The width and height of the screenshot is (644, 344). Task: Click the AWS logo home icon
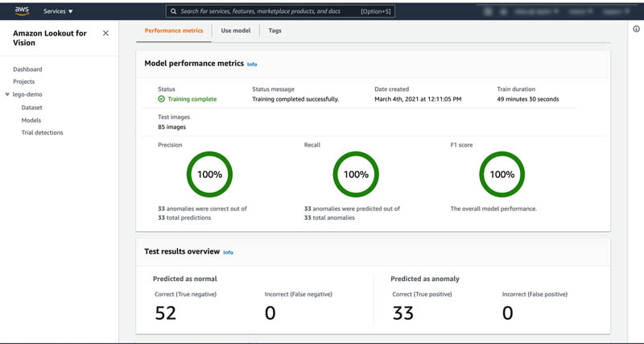click(x=22, y=11)
